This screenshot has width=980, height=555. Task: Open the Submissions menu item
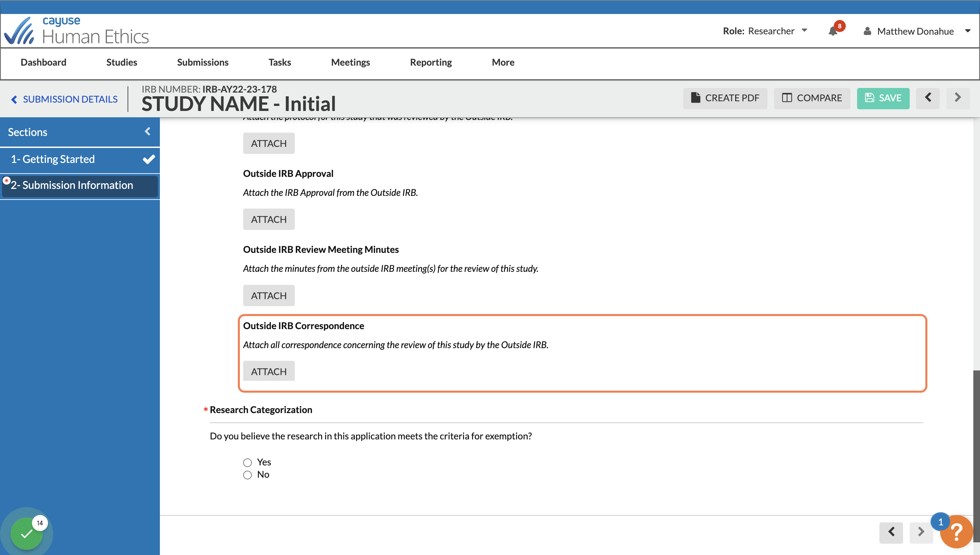click(203, 62)
